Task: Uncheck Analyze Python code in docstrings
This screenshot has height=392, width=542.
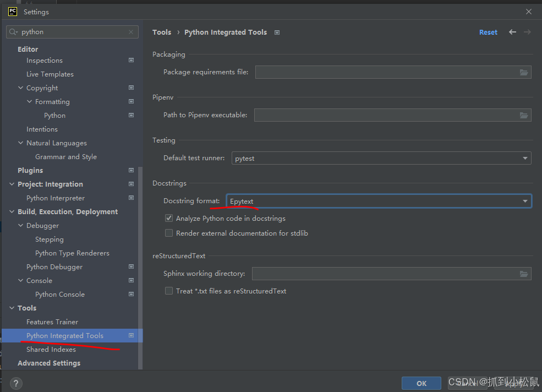Action: click(x=169, y=219)
